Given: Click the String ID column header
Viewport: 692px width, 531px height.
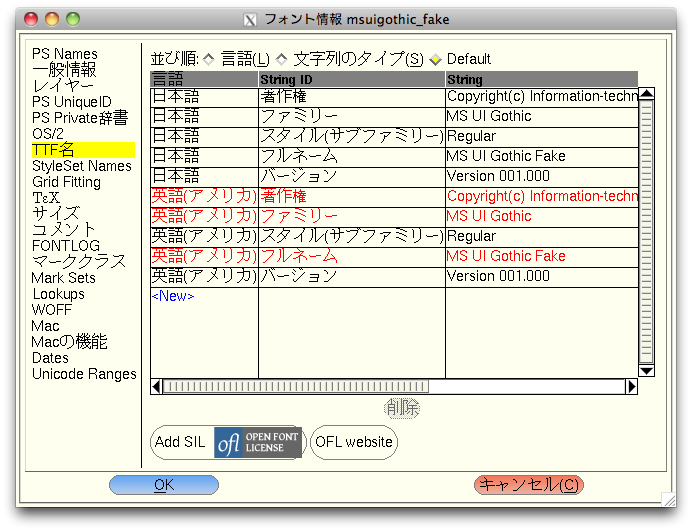Looking at the screenshot, I should click(352, 79).
